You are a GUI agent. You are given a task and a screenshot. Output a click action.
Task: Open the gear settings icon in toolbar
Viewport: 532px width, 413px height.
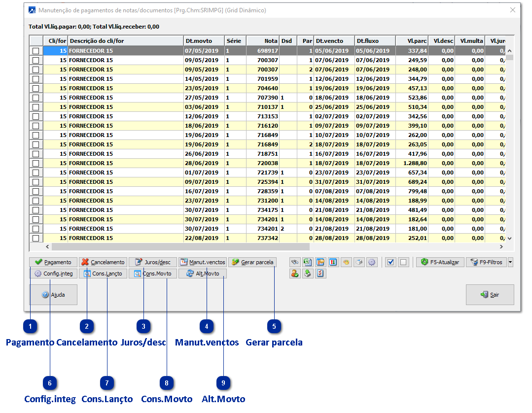(372, 262)
